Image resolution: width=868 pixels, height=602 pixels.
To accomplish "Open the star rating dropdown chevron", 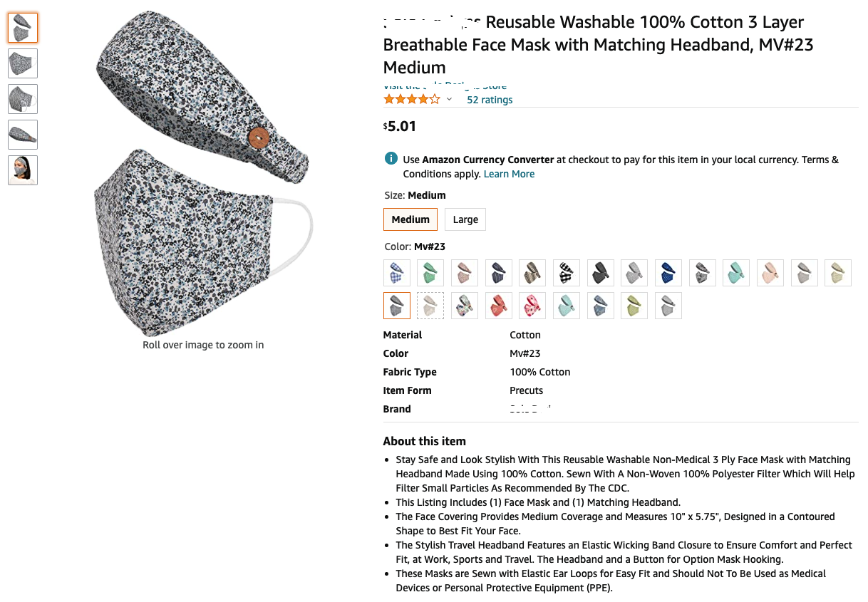I will click(x=449, y=99).
